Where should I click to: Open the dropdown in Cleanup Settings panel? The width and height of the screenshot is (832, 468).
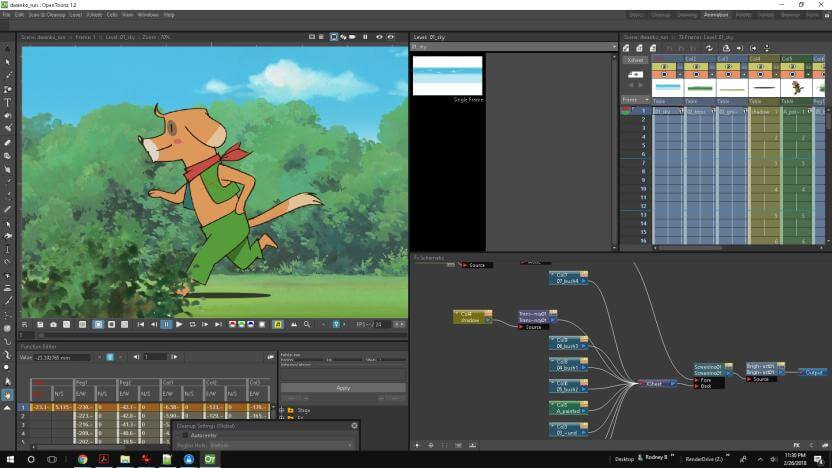pos(280,445)
